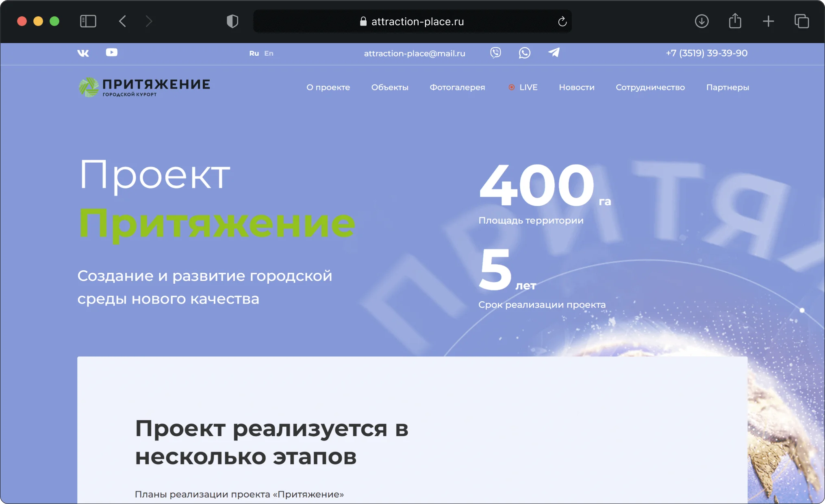This screenshot has height=504, width=825.
Task: Open privacy report shield icon
Action: 232,21
